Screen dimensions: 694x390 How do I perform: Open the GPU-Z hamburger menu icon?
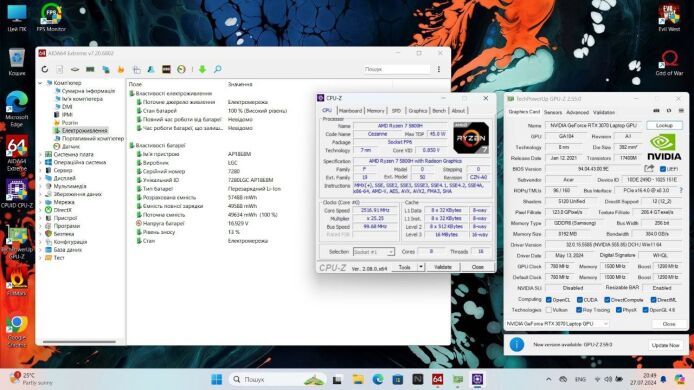pyautogui.click(x=681, y=111)
